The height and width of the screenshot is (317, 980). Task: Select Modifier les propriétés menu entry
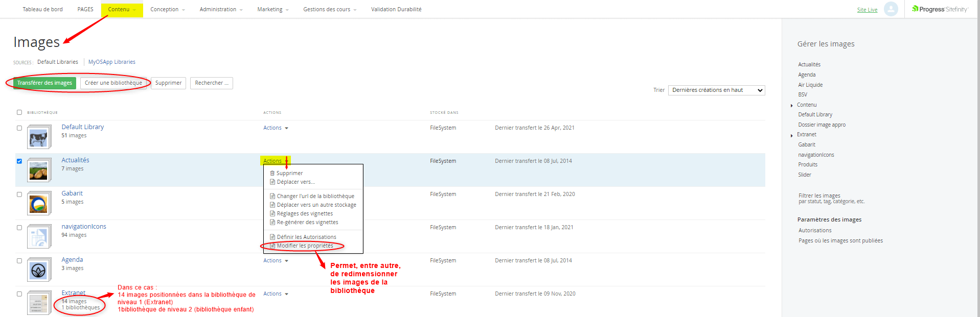305,246
